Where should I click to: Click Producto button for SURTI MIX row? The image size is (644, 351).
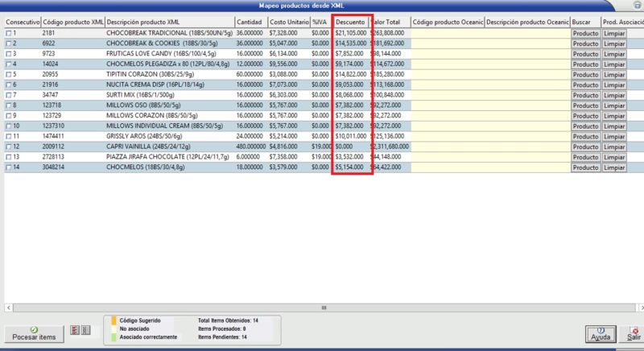[585, 95]
